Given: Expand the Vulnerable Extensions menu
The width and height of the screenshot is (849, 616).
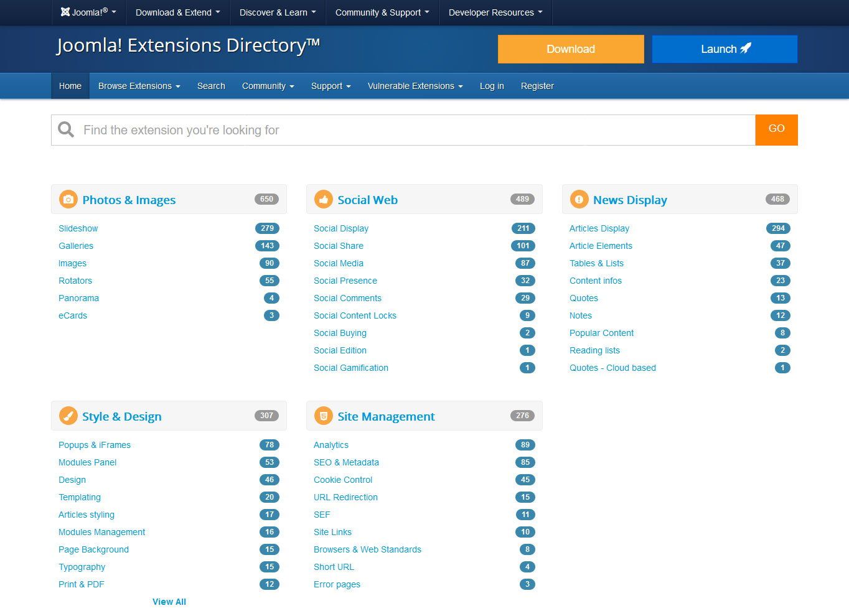Looking at the screenshot, I should click(x=415, y=86).
